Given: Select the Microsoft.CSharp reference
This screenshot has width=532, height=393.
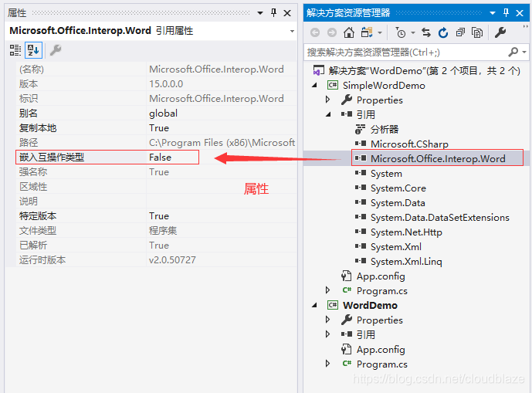Looking at the screenshot, I should click(x=409, y=144).
